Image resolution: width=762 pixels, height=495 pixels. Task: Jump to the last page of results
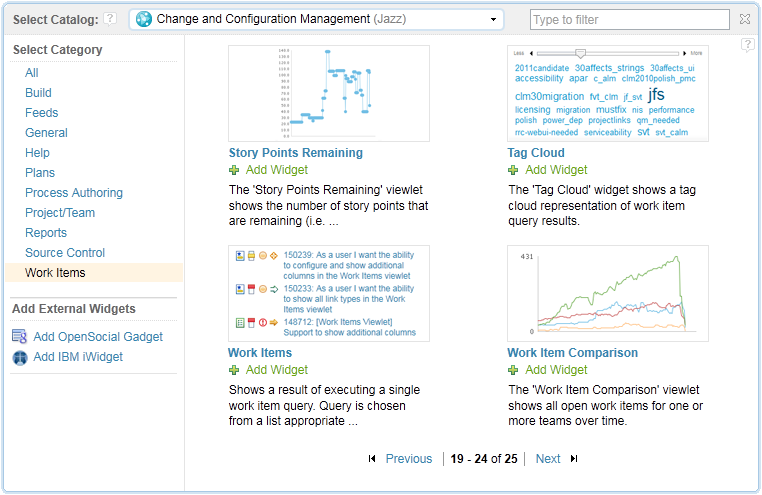click(x=574, y=459)
